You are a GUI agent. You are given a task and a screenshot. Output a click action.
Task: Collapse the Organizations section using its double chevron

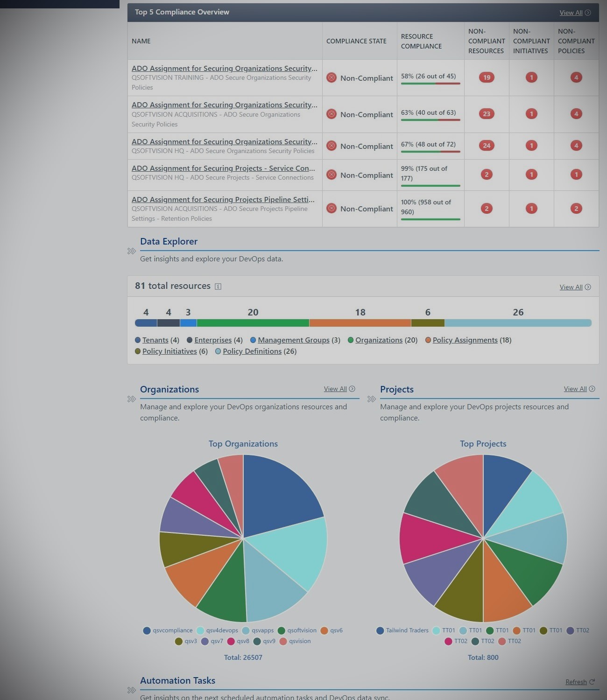132,399
